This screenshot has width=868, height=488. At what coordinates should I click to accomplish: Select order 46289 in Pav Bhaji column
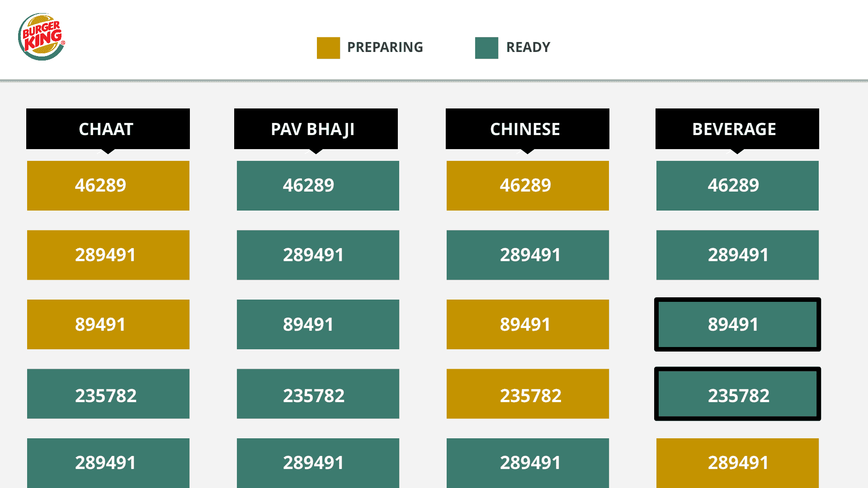[318, 186]
